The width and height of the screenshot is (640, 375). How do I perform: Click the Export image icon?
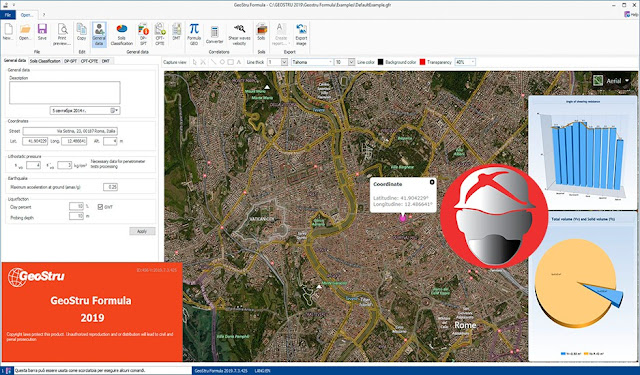(301, 34)
